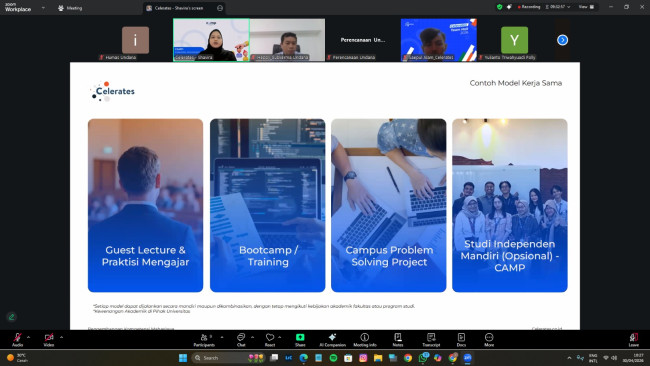
Task: Click the Studi Independen Mandiri CAMP card
Action: point(510,206)
